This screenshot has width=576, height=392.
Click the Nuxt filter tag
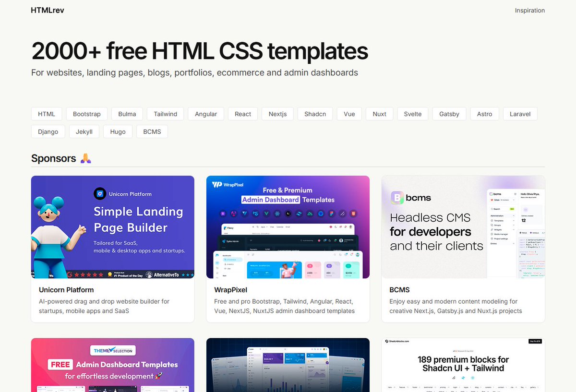[x=380, y=114]
